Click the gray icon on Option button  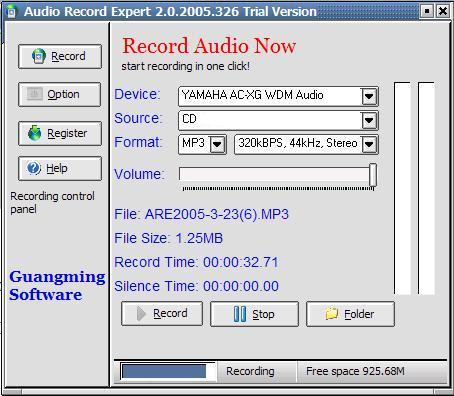click(x=34, y=94)
